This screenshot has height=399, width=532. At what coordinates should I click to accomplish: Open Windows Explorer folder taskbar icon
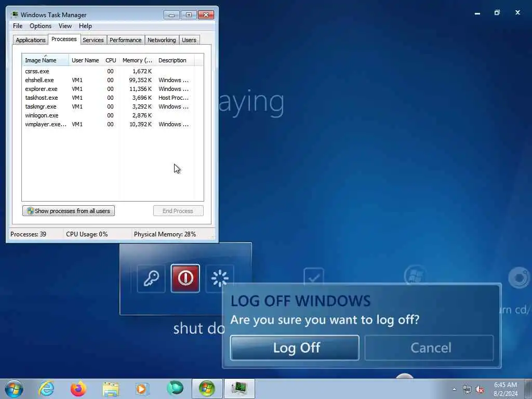pyautogui.click(x=111, y=389)
